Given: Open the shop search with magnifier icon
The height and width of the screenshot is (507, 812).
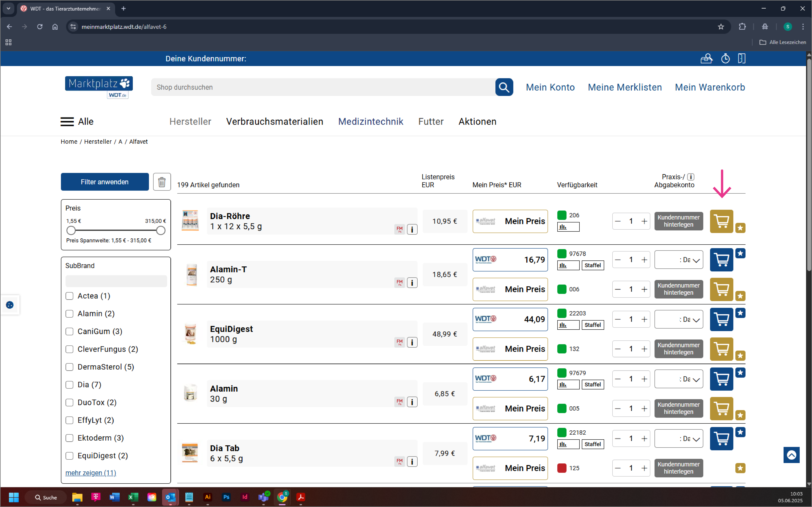Looking at the screenshot, I should click(504, 87).
